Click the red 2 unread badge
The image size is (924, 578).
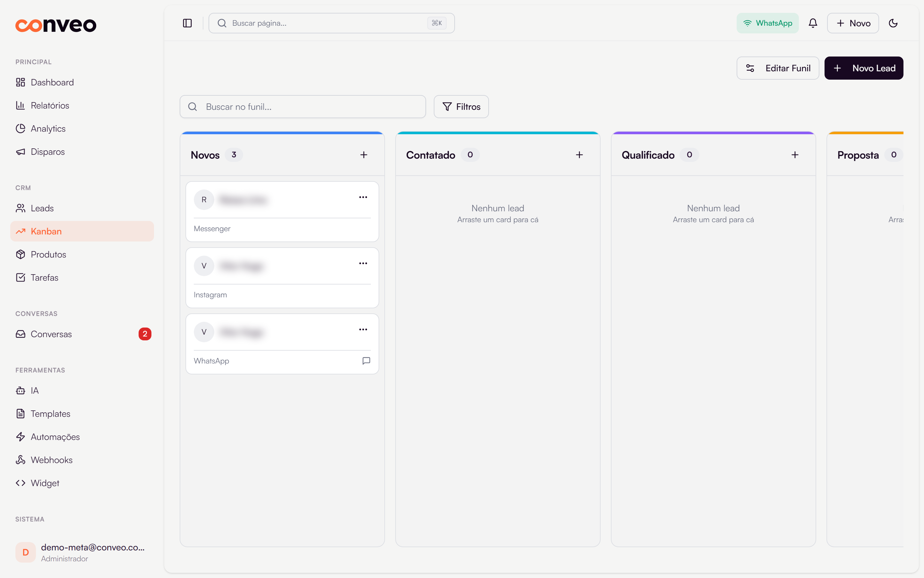[x=145, y=334]
